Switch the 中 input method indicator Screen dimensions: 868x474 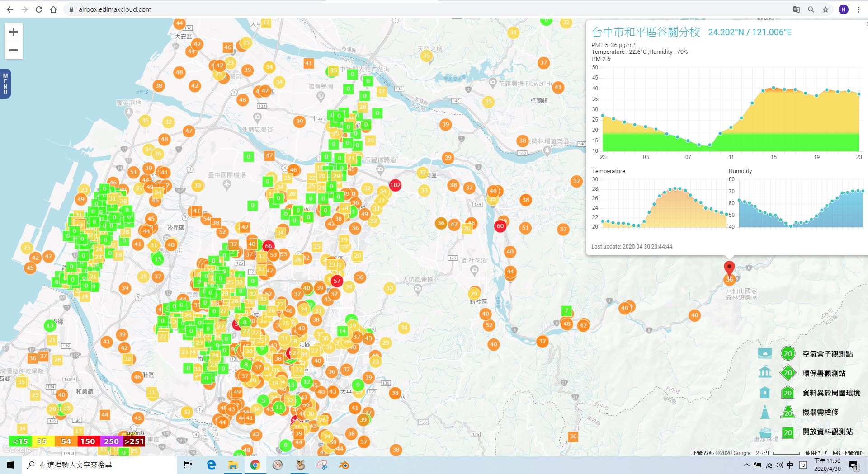[x=790, y=465]
